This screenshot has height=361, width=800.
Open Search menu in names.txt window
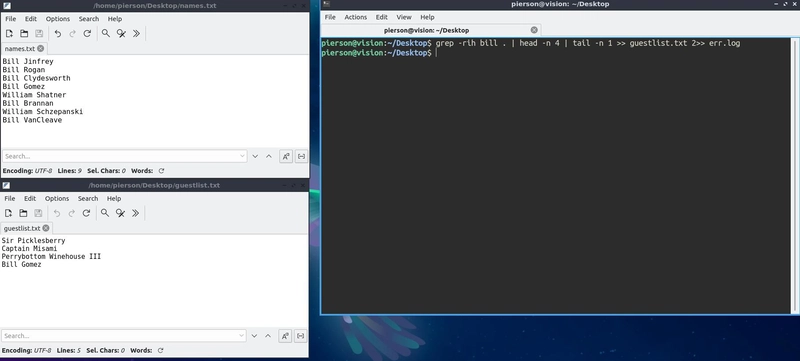89,19
